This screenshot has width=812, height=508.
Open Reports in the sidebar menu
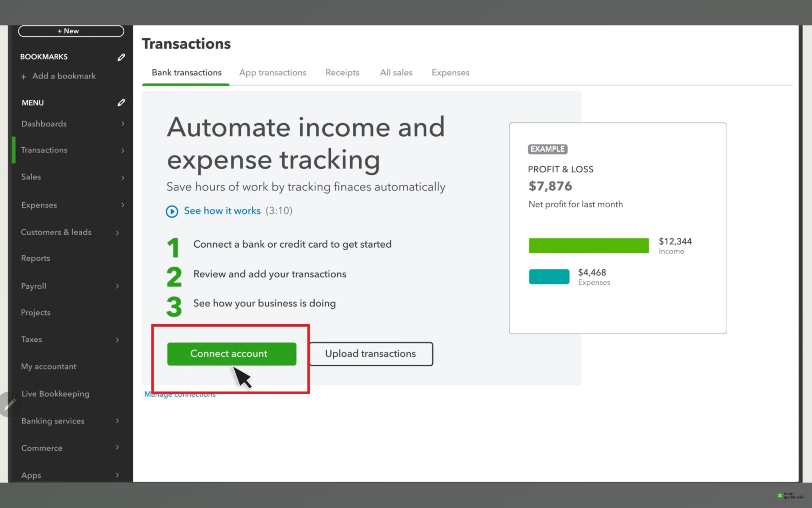(36, 258)
